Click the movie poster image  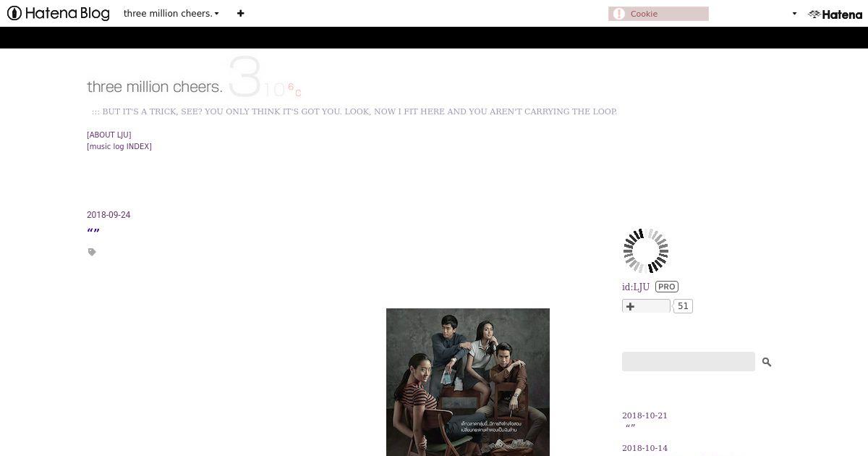pyautogui.click(x=468, y=382)
